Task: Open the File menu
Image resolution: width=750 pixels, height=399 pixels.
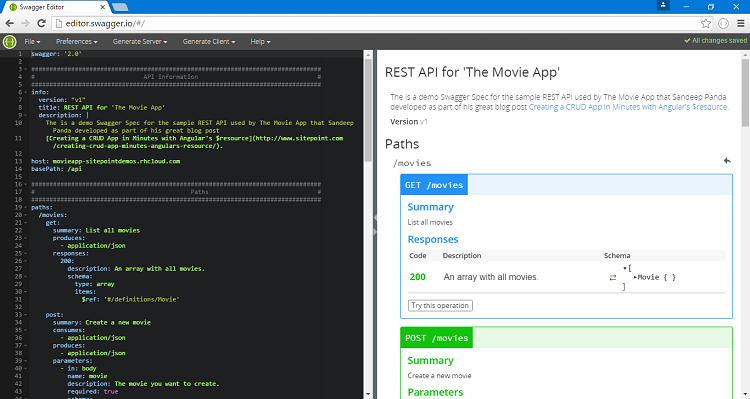Action: tap(32, 42)
